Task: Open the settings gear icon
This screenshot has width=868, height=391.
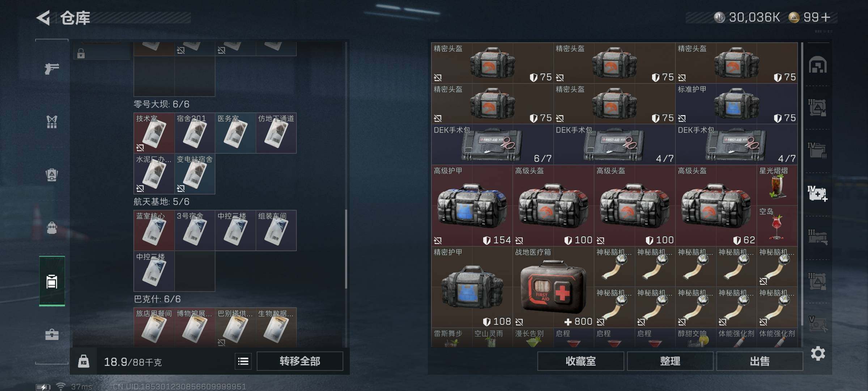Action: [818, 353]
